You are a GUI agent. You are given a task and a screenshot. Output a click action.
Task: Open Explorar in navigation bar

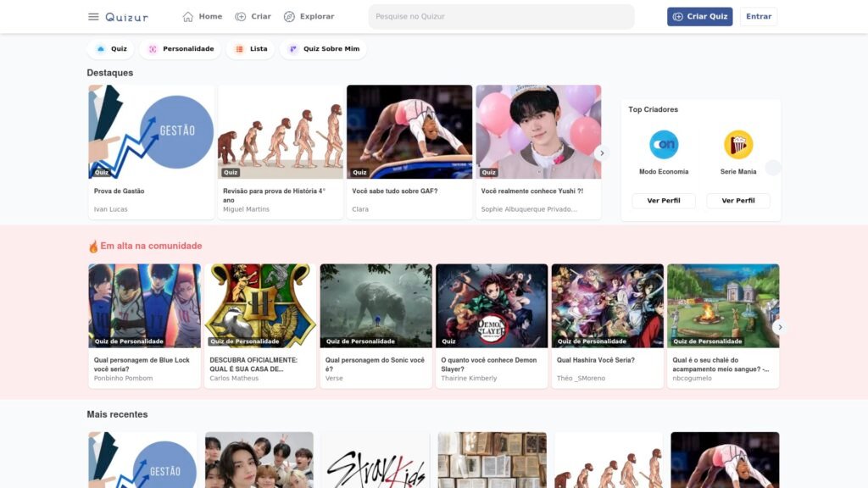pyautogui.click(x=309, y=17)
